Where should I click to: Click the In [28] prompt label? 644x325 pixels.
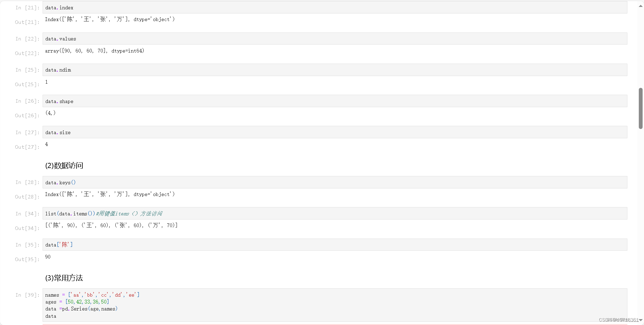(27, 182)
